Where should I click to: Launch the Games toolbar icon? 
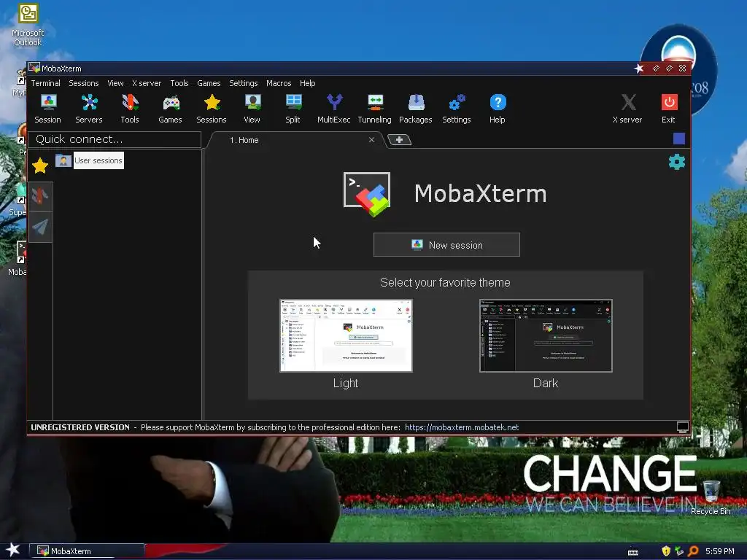(171, 109)
